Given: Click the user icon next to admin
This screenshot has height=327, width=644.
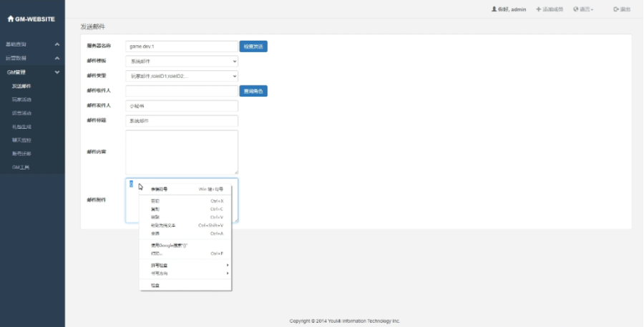Looking at the screenshot, I should [x=494, y=9].
